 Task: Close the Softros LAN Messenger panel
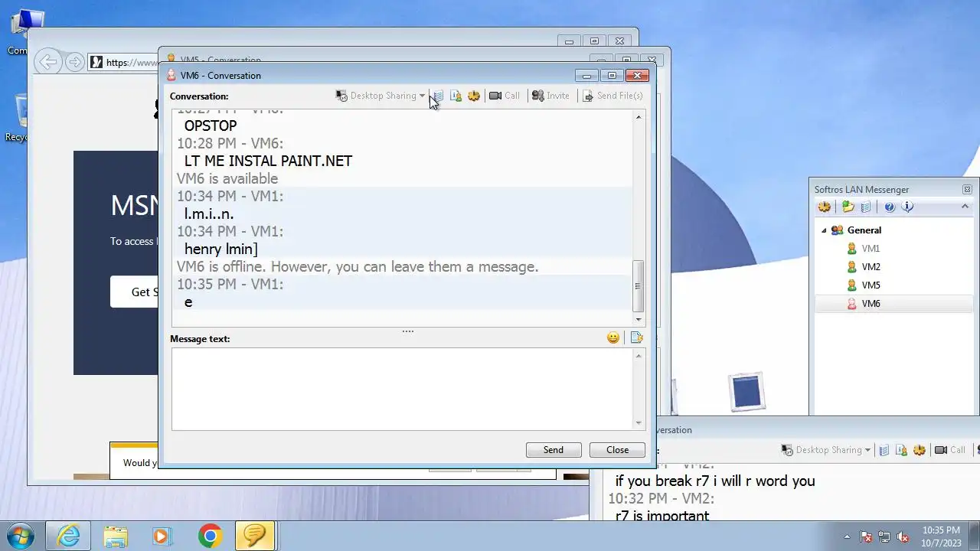[x=967, y=189]
